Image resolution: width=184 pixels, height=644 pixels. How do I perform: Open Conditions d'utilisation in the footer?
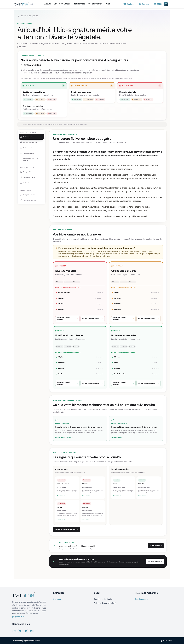tap(103, 599)
